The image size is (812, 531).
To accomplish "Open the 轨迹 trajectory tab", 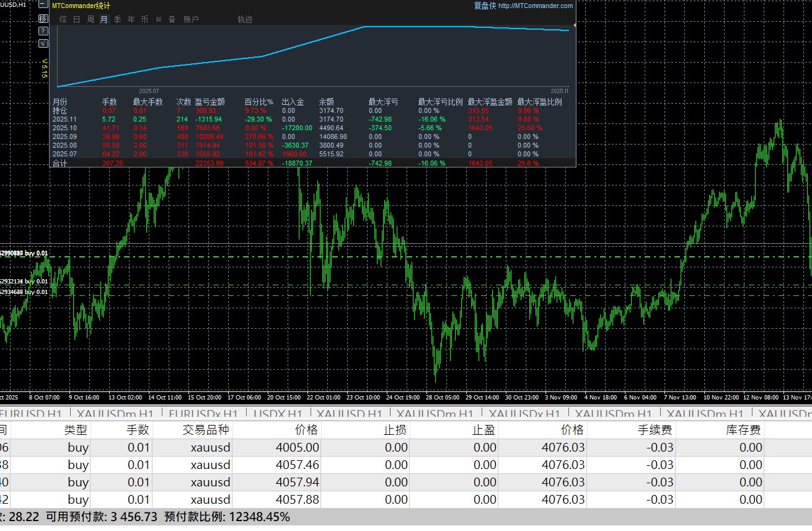I will coord(245,19).
